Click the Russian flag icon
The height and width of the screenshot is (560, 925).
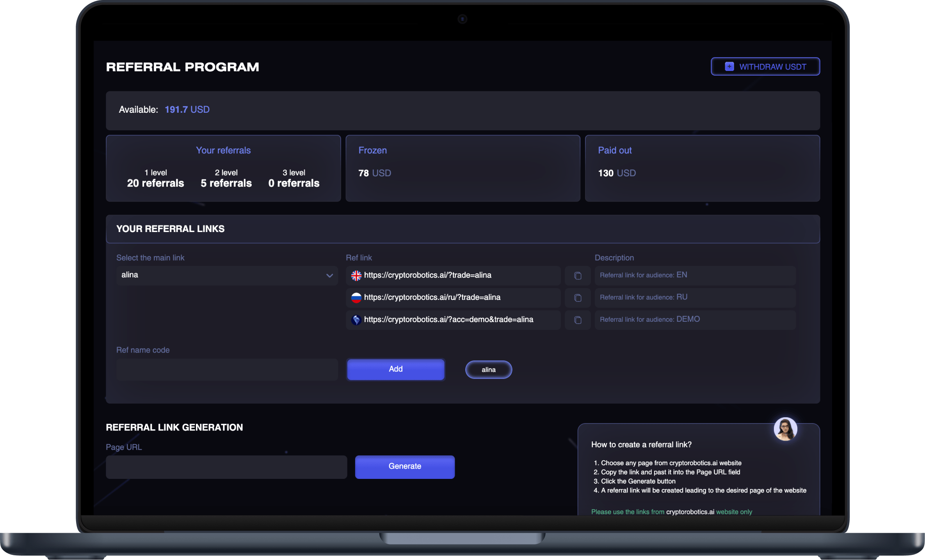[x=356, y=298]
